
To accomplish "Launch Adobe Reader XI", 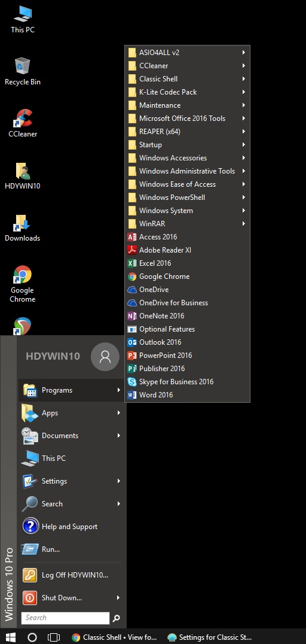I will pyautogui.click(x=188, y=250).
